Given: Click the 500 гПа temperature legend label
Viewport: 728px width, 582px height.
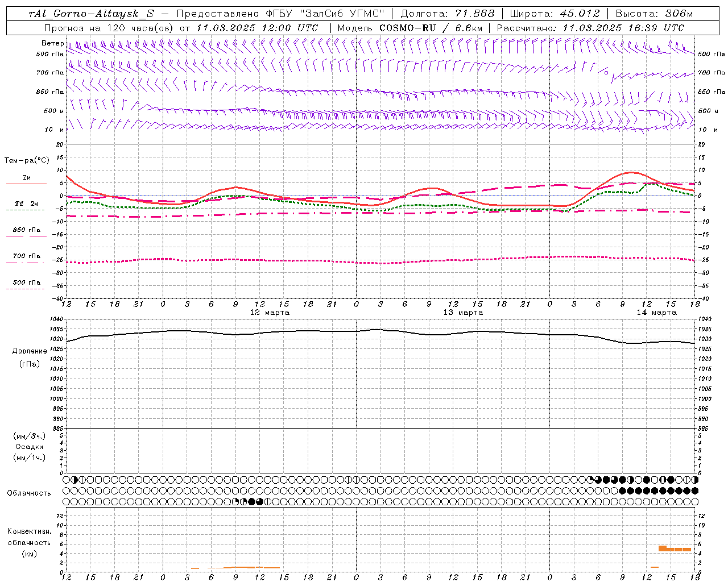Looking at the screenshot, I should tap(27, 282).
